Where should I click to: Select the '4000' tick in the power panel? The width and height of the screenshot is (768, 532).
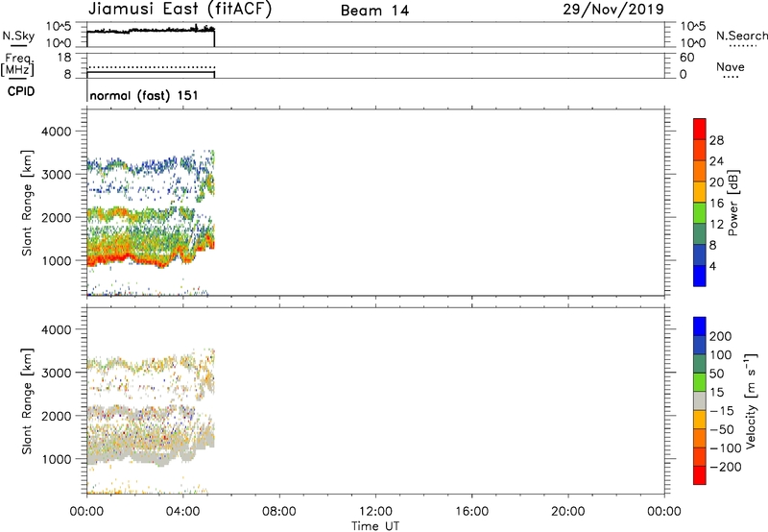click(57, 132)
